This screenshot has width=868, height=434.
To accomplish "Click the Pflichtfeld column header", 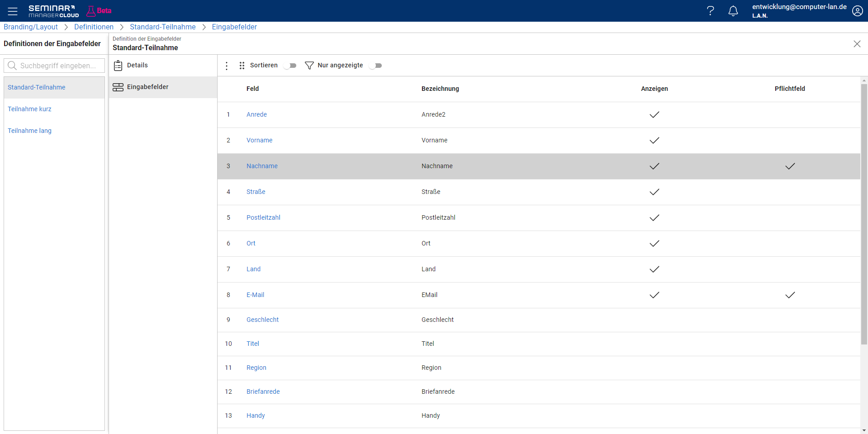I will coord(790,89).
